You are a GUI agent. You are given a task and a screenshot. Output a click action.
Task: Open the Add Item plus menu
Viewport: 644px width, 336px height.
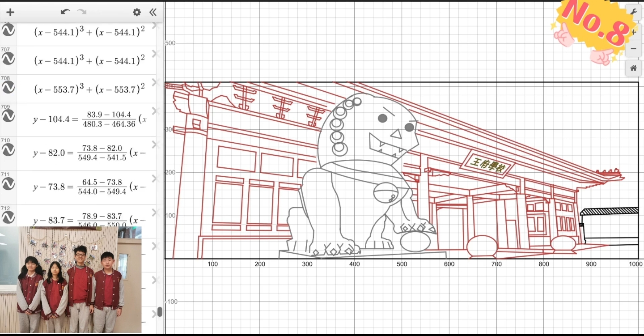(10, 12)
